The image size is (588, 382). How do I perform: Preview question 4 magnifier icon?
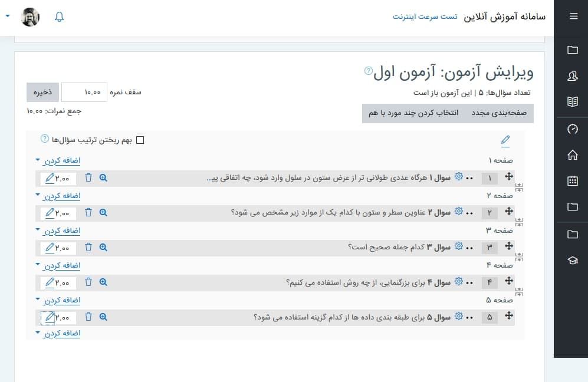(103, 282)
